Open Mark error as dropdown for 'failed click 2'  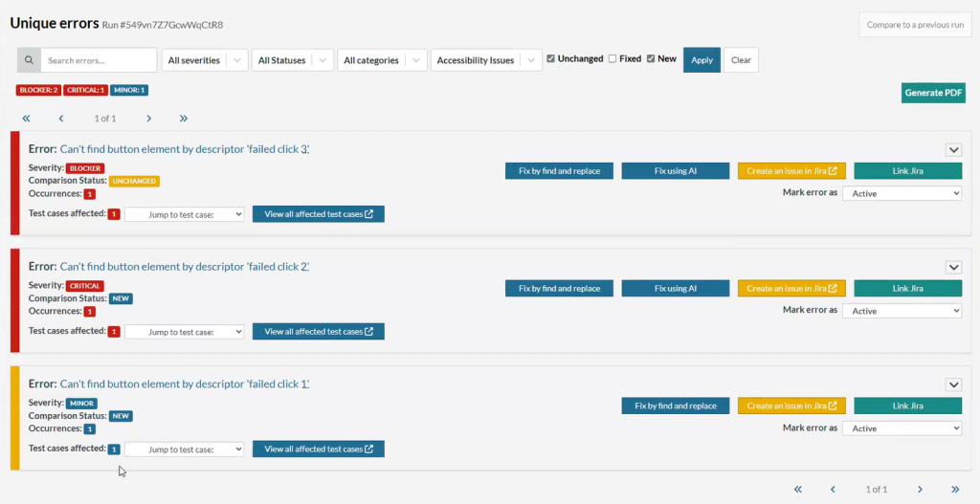click(x=902, y=311)
